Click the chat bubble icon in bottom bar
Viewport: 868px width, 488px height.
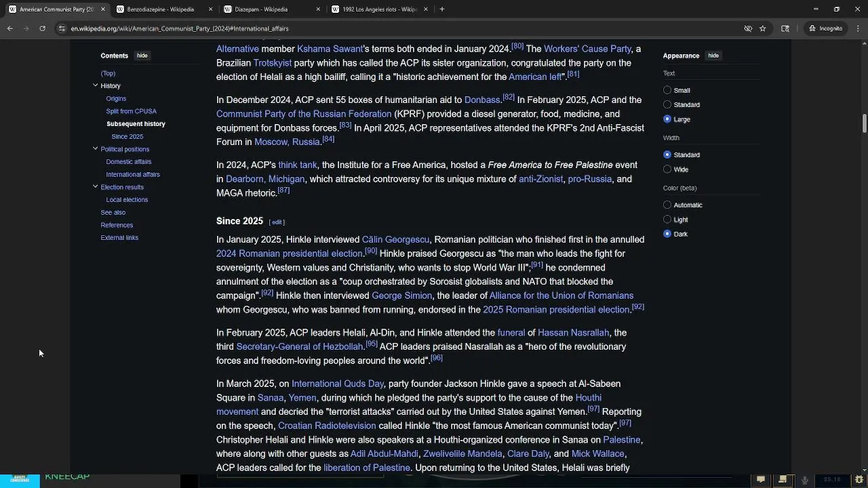click(761, 480)
